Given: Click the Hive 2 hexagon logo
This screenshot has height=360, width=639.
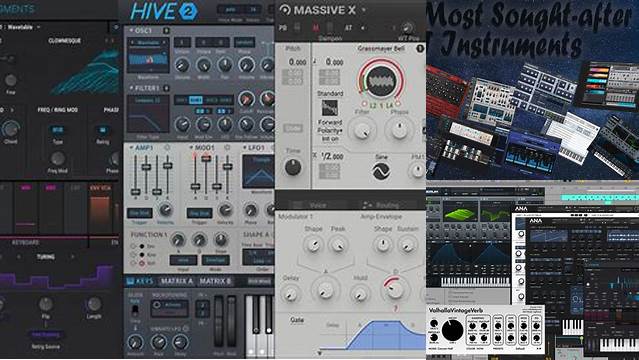Looking at the screenshot, I should tap(188, 11).
